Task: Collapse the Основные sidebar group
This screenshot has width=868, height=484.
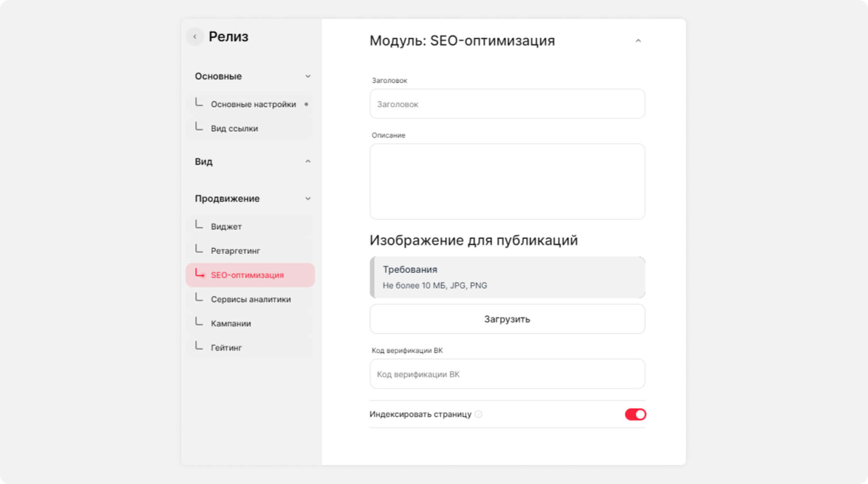Action: (x=308, y=76)
